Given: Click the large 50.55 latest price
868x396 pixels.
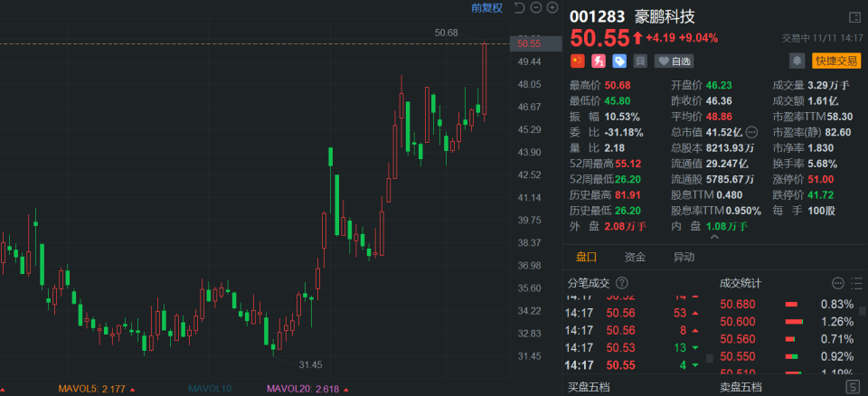Looking at the screenshot, I should 600,38.
